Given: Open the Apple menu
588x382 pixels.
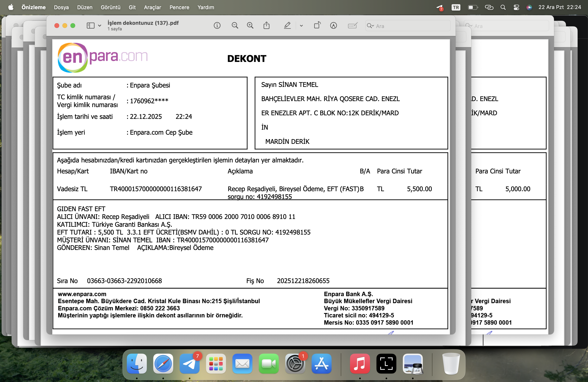Looking at the screenshot, I should [11, 7].
